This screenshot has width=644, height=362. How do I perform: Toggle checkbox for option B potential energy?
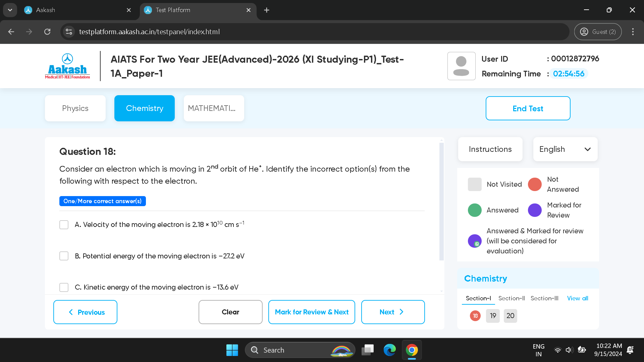coord(64,256)
